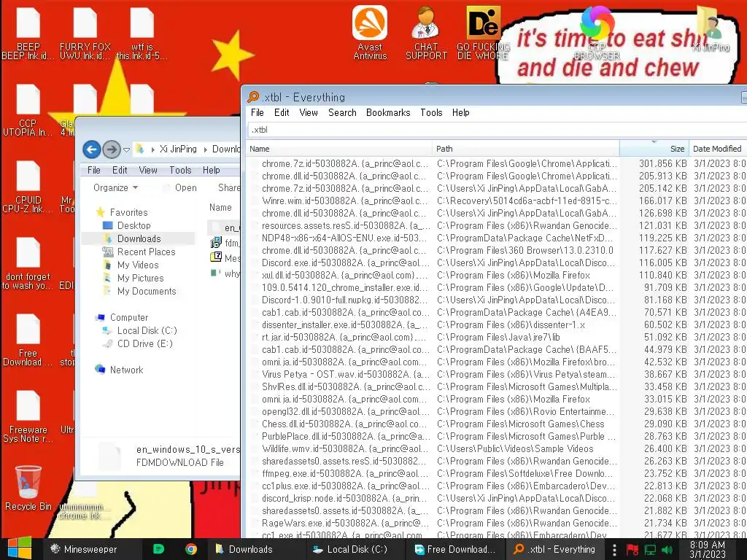
Task: Switch to Free Download taskbar button
Action: point(455,549)
